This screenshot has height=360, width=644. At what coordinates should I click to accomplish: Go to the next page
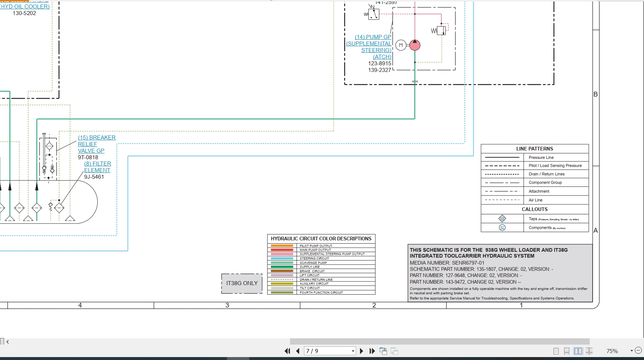pyautogui.click(x=362, y=351)
